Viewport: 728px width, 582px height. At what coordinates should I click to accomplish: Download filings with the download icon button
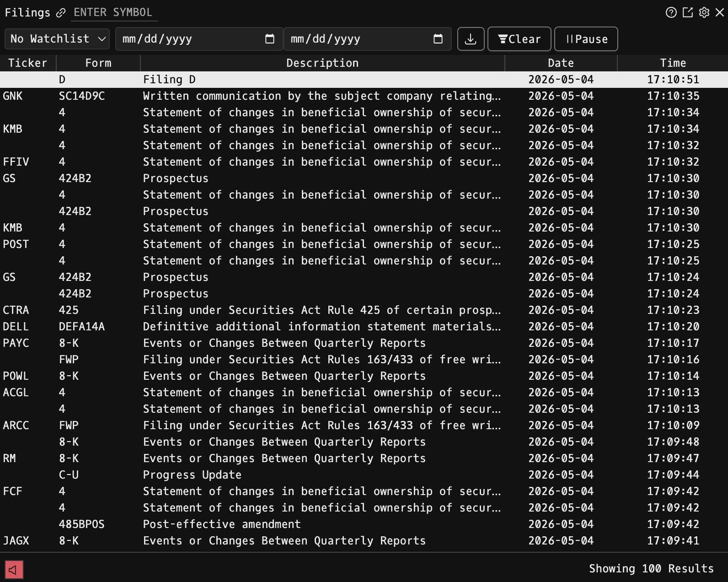pyautogui.click(x=471, y=39)
